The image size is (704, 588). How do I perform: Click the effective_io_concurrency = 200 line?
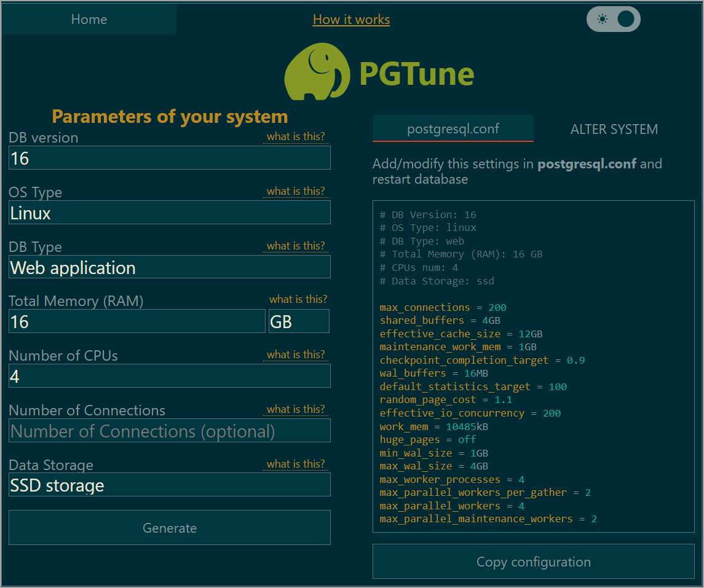pyautogui.click(x=470, y=413)
